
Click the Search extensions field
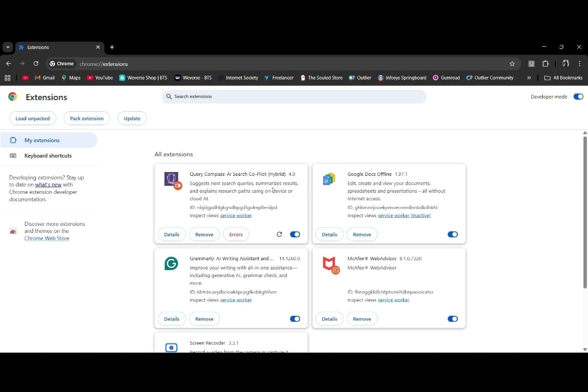[294, 97]
